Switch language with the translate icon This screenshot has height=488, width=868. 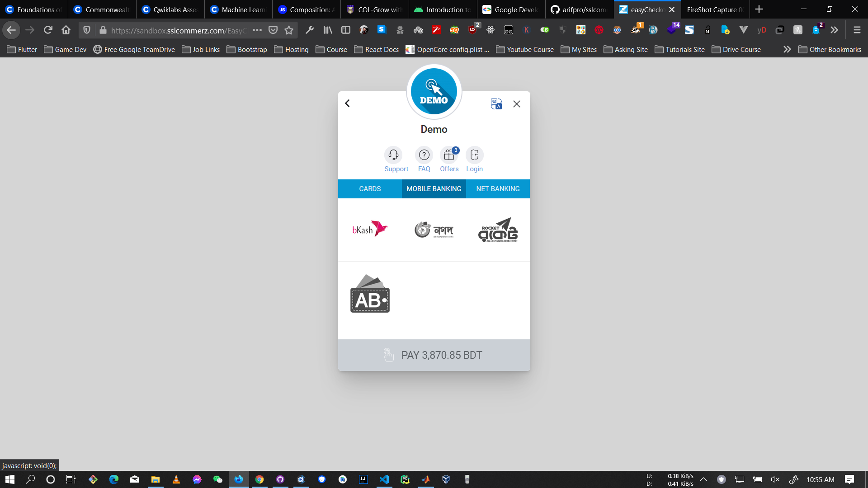[x=496, y=104]
